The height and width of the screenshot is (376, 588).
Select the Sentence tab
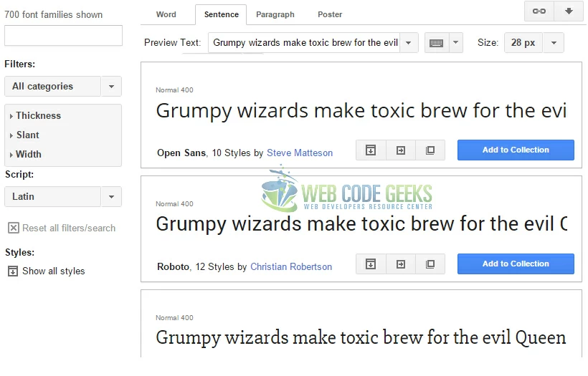tap(222, 14)
